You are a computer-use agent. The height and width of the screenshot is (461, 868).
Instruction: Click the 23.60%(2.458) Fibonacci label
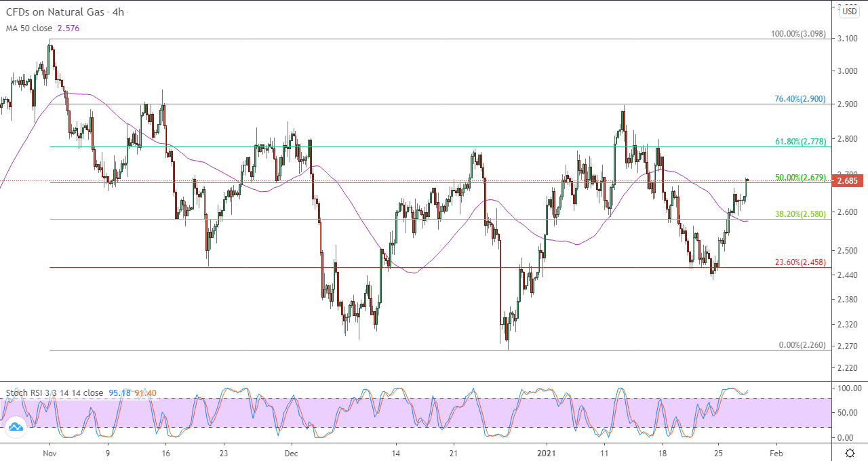tap(800, 262)
